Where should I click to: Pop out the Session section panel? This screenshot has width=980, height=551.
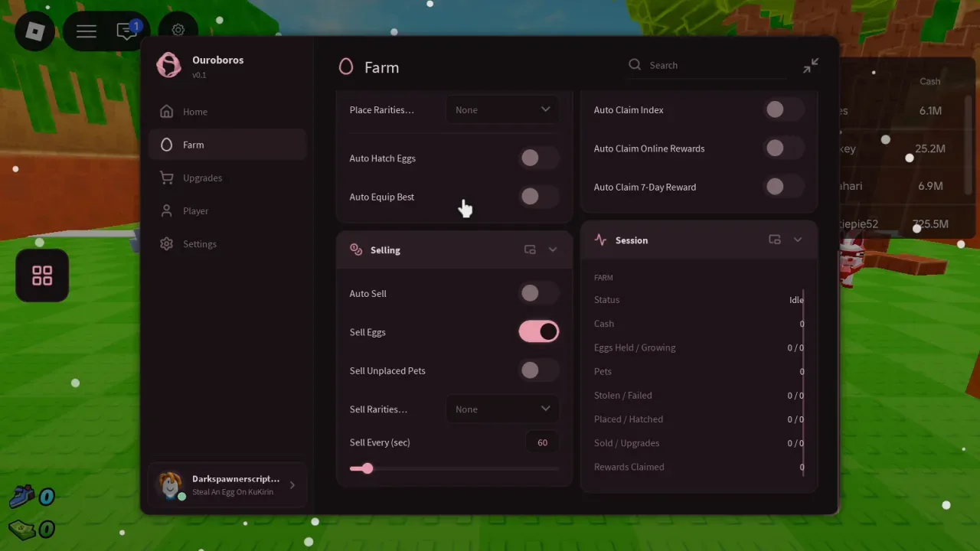click(x=775, y=240)
